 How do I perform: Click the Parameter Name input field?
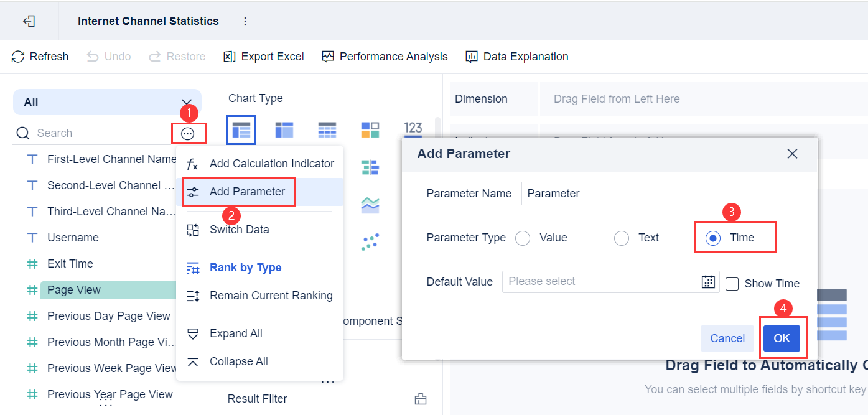point(660,194)
